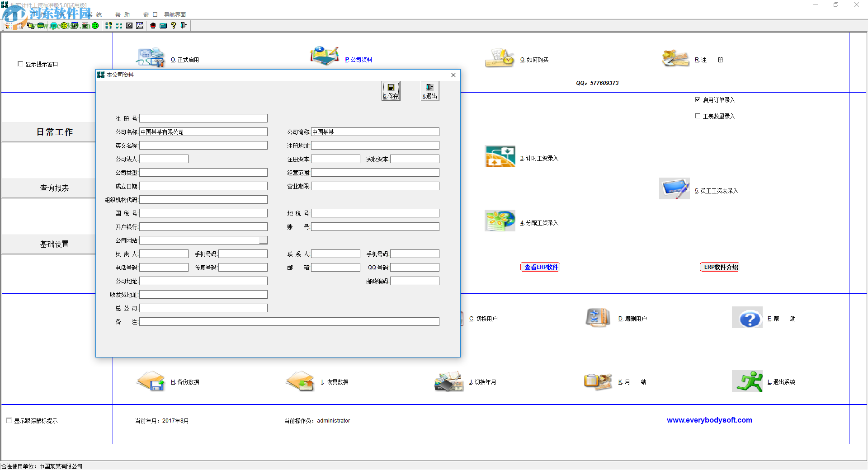Click the yellow question mark toolbar icon

point(174,26)
